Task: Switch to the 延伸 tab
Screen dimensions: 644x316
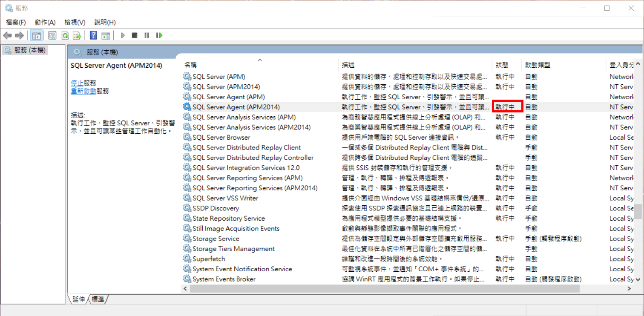Action: click(x=78, y=299)
